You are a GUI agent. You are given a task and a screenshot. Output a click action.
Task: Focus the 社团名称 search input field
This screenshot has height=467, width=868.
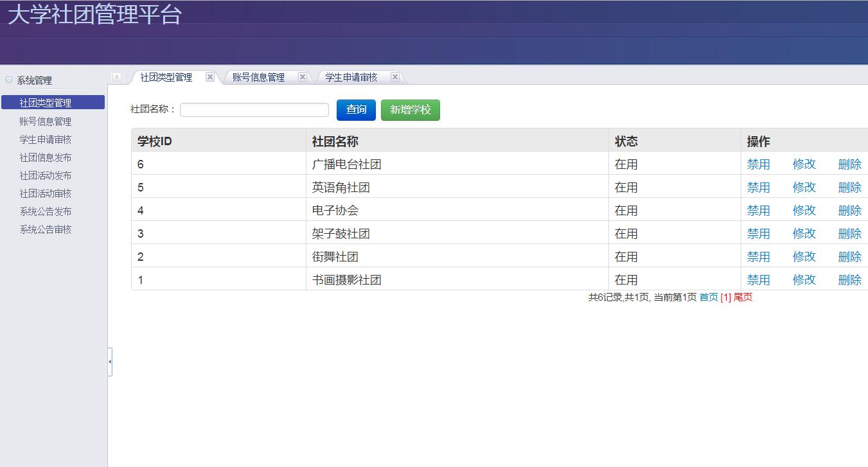[x=254, y=110]
